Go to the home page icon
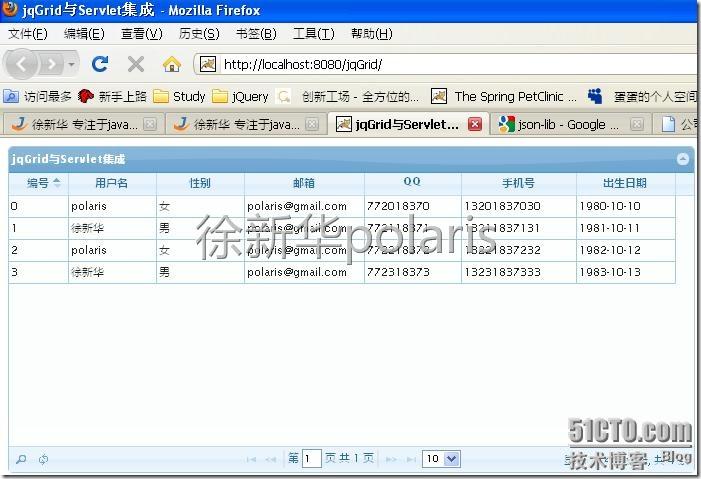 point(172,64)
